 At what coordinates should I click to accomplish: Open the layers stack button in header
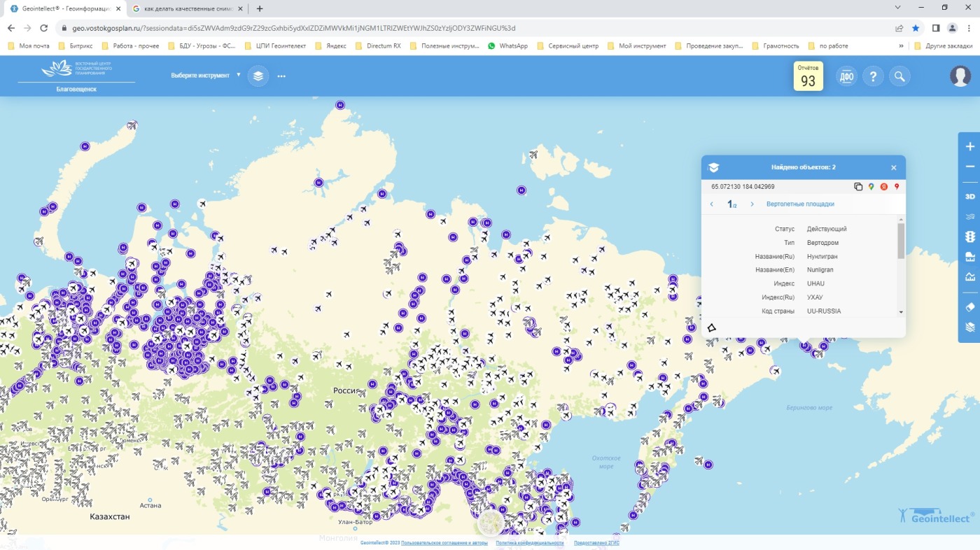pos(258,76)
